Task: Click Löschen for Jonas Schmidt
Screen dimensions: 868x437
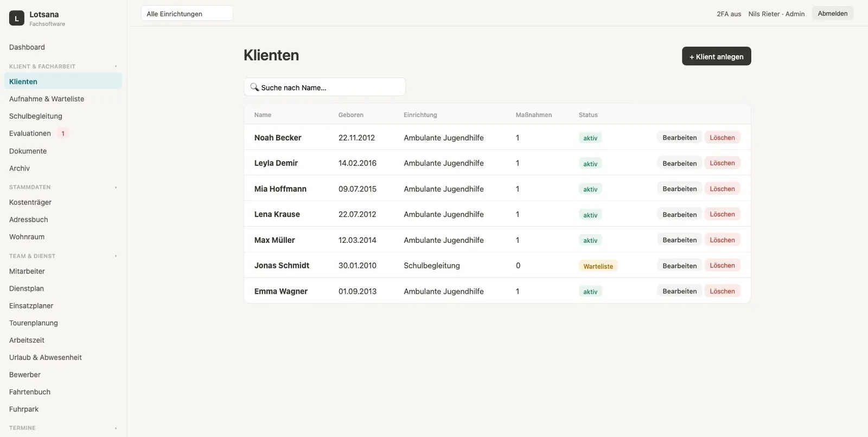Action: pyautogui.click(x=722, y=266)
